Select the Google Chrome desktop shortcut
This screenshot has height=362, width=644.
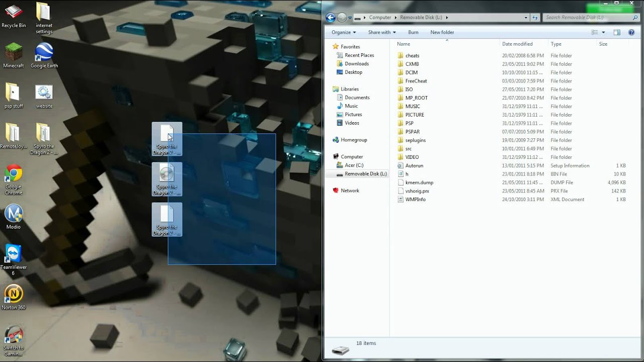coord(14,179)
